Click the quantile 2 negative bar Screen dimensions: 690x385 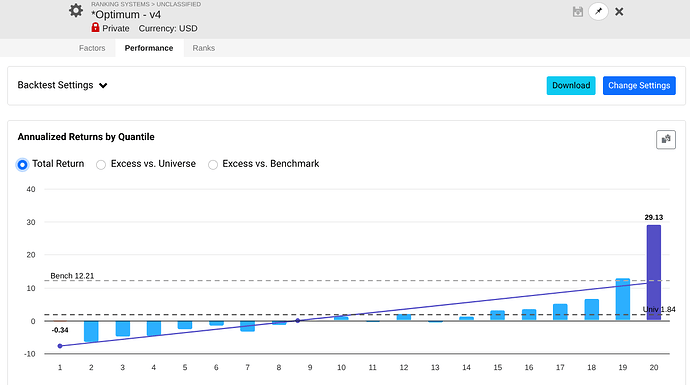click(91, 331)
